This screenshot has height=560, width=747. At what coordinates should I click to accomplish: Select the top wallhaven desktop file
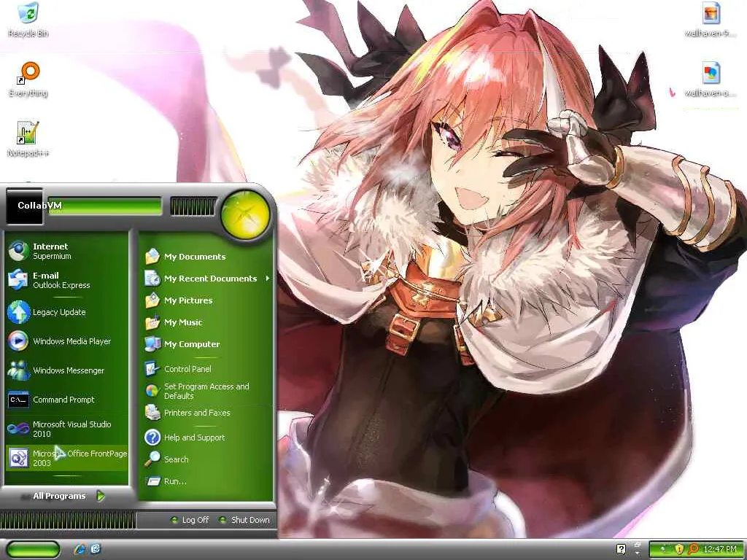711,20
